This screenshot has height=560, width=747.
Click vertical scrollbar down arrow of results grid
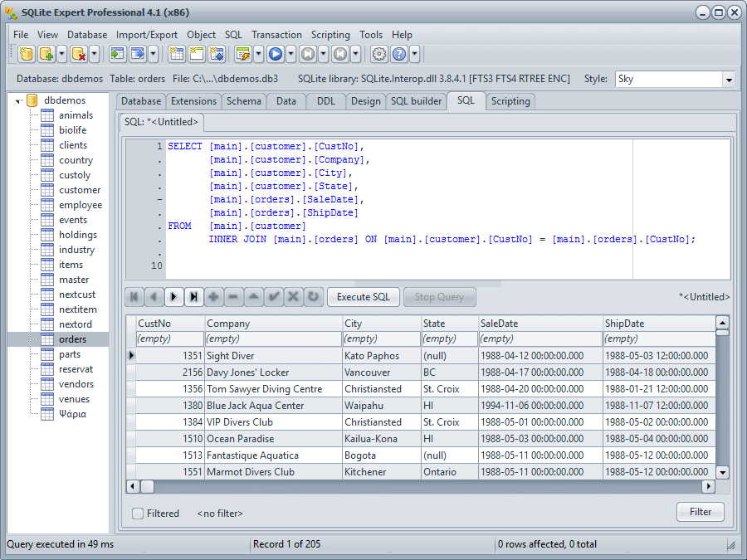point(723,472)
